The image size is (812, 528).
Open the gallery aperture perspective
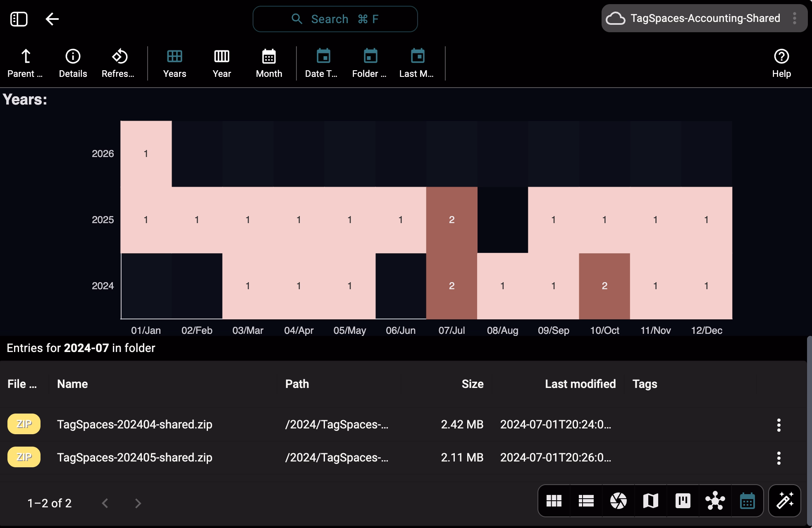[618, 501]
